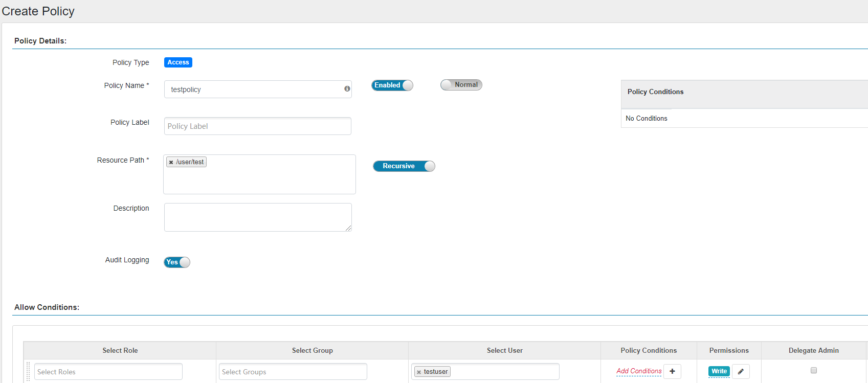The image size is (868, 383).
Task: Turn off Audit Logging Yes switch
Action: pyautogui.click(x=177, y=262)
